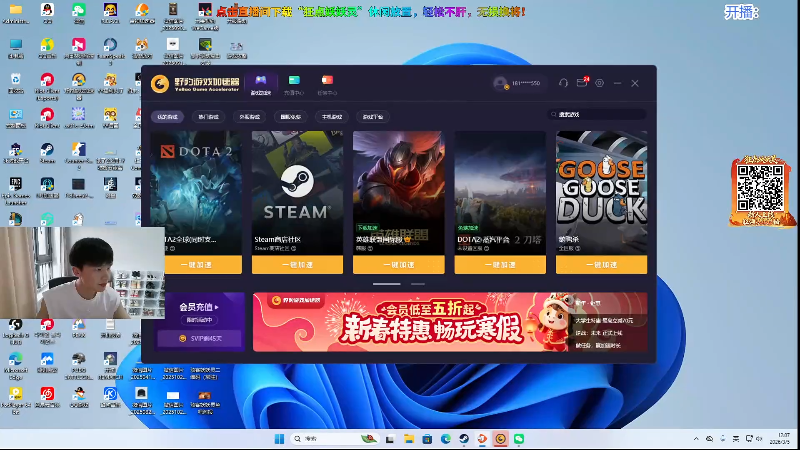Select the QQ penguin desktop icon
The height and width of the screenshot is (450, 800).
click(47, 14)
